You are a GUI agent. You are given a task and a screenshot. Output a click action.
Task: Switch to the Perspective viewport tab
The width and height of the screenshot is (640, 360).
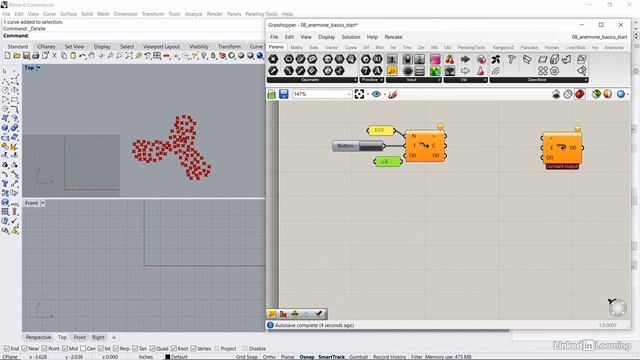pyautogui.click(x=38, y=338)
